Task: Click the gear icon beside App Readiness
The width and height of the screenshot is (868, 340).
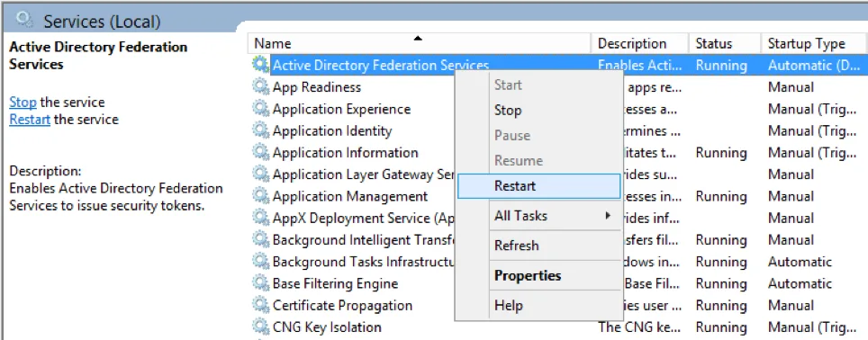Action: (x=260, y=86)
